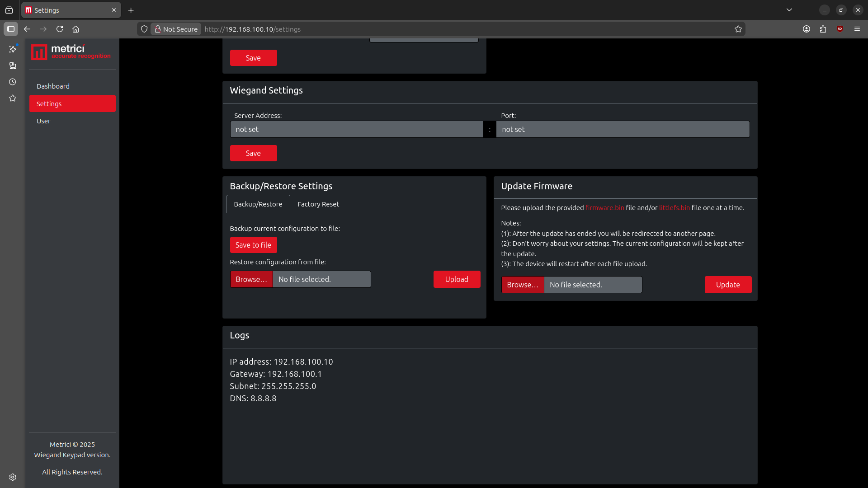This screenshot has width=868, height=488.
Task: Click restore 'No file selected.' text
Action: tap(305, 279)
